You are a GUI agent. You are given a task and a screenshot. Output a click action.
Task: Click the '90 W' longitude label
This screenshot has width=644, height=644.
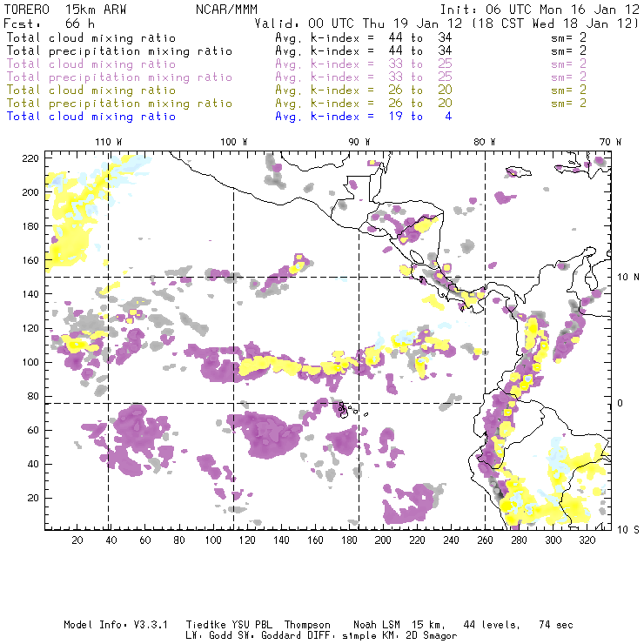point(359,142)
